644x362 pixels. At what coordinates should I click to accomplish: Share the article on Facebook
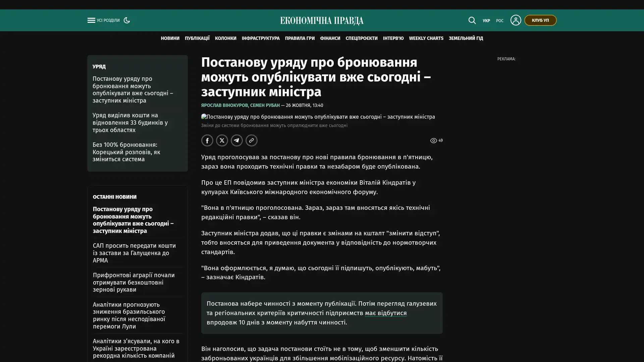[x=207, y=140]
